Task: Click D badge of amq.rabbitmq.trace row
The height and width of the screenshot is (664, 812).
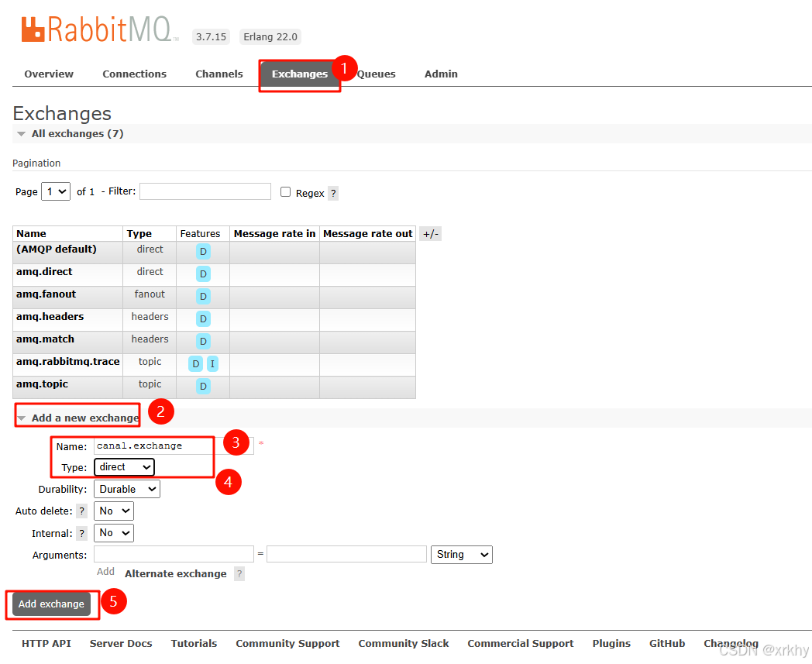Action: click(x=195, y=363)
